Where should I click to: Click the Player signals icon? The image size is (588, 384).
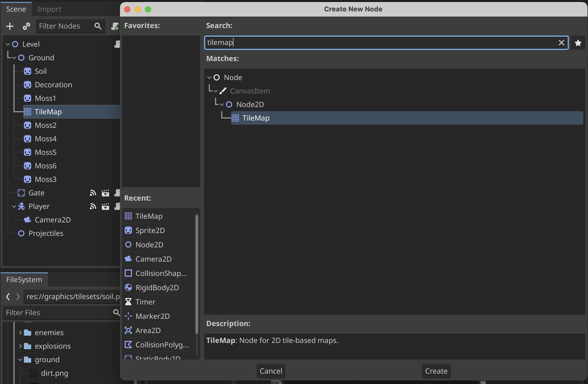coord(93,206)
